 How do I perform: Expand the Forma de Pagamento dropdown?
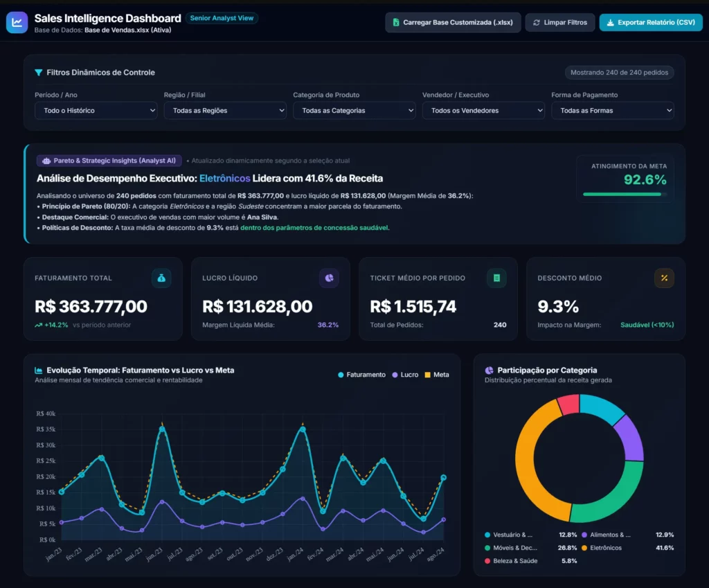(x=613, y=110)
